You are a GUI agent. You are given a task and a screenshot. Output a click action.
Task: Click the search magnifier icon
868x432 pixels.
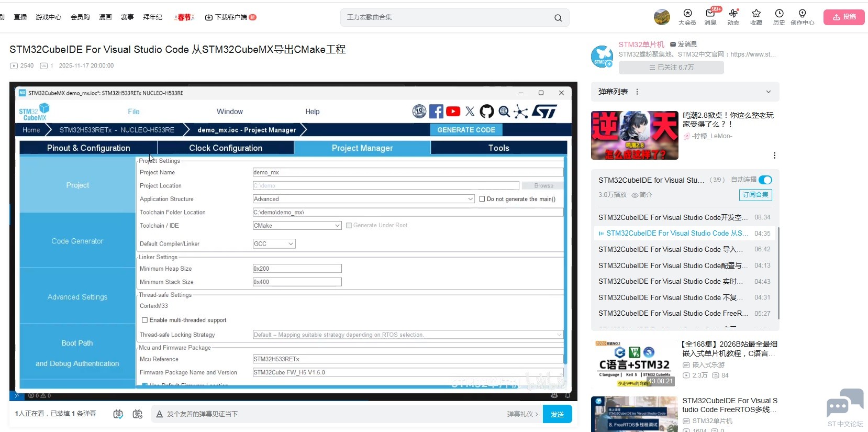point(558,18)
